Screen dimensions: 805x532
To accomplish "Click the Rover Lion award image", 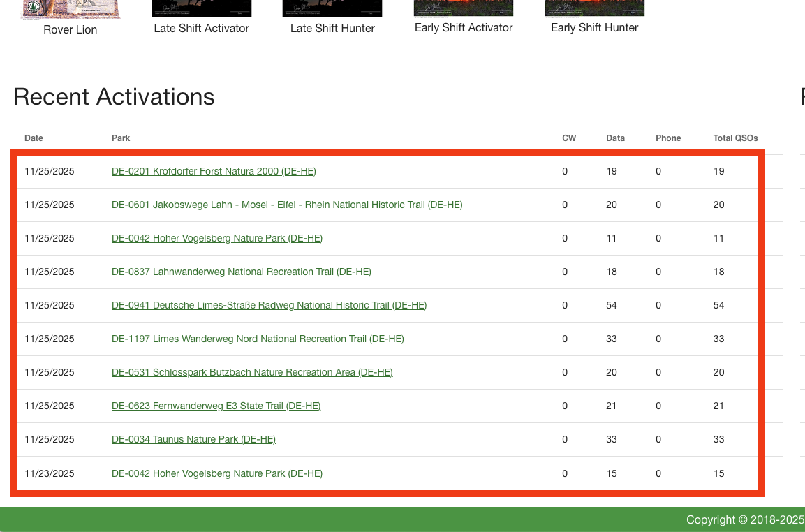I will tap(71, 9).
